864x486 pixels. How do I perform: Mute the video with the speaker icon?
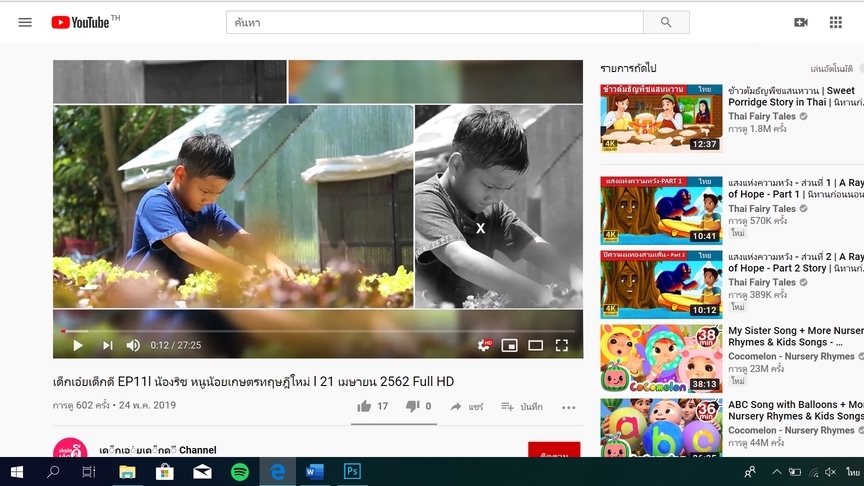[133, 345]
